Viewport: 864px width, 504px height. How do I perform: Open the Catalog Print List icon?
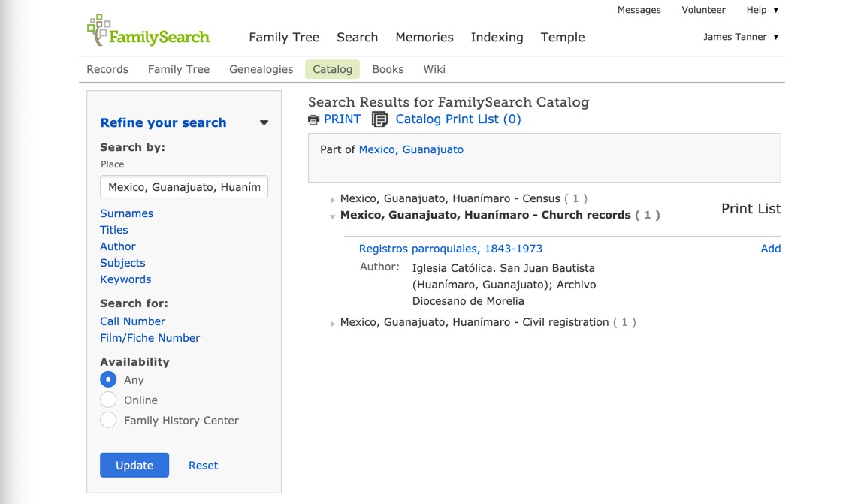pyautogui.click(x=380, y=119)
